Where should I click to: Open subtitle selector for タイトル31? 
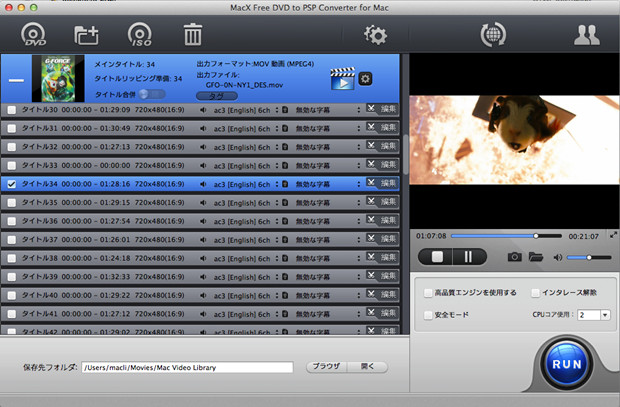359,129
